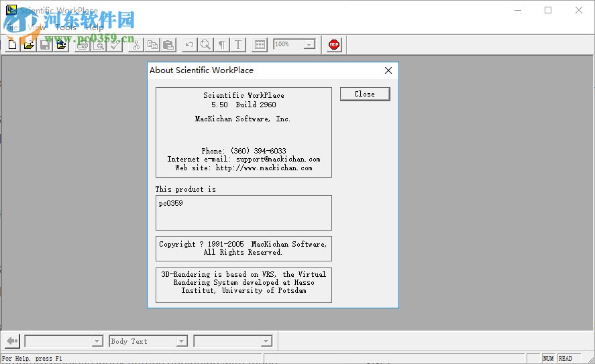Click the Save floppy disk icon

coord(45,45)
